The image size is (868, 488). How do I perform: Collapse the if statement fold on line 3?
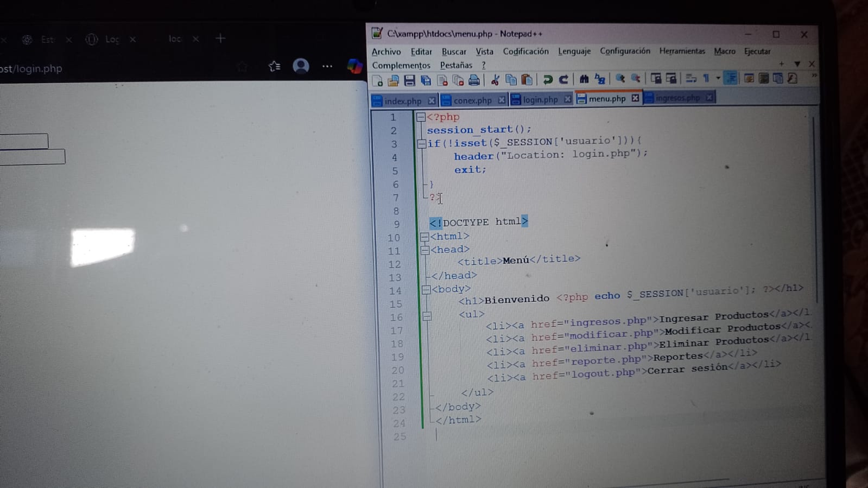421,144
